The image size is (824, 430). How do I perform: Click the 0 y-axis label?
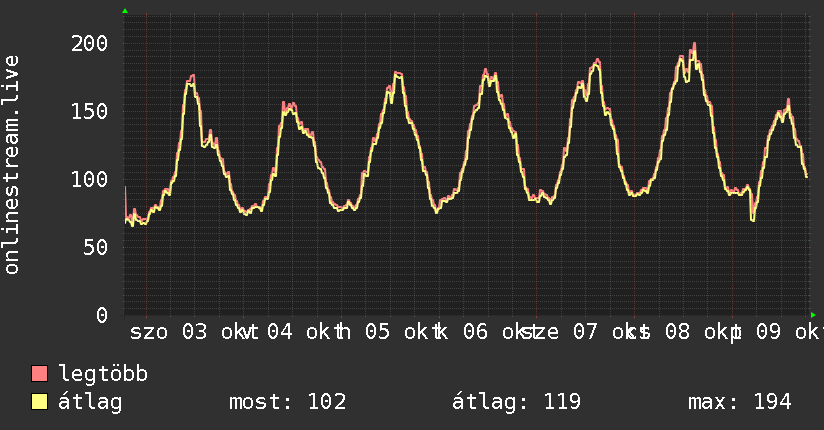102,315
